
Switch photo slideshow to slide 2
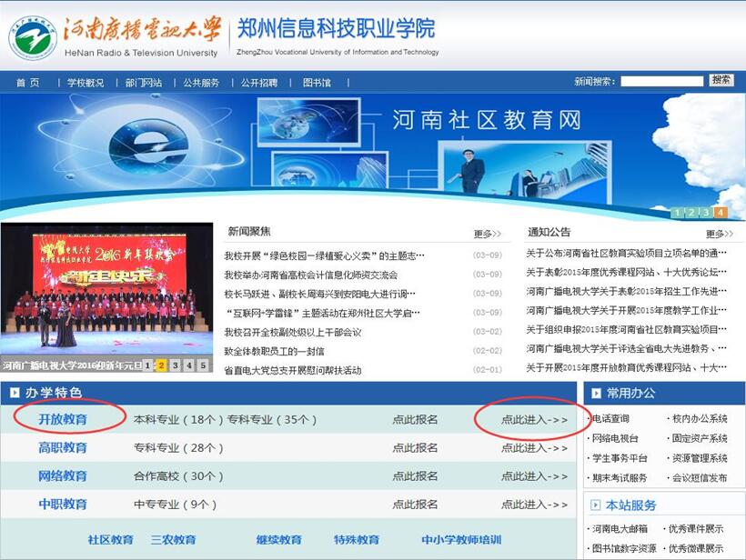click(161, 365)
